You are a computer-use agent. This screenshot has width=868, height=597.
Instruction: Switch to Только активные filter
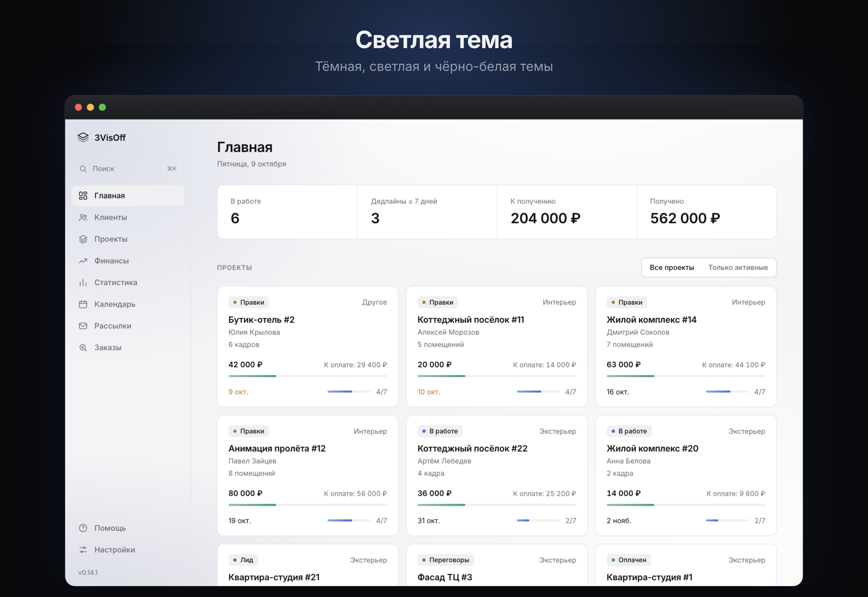point(738,267)
